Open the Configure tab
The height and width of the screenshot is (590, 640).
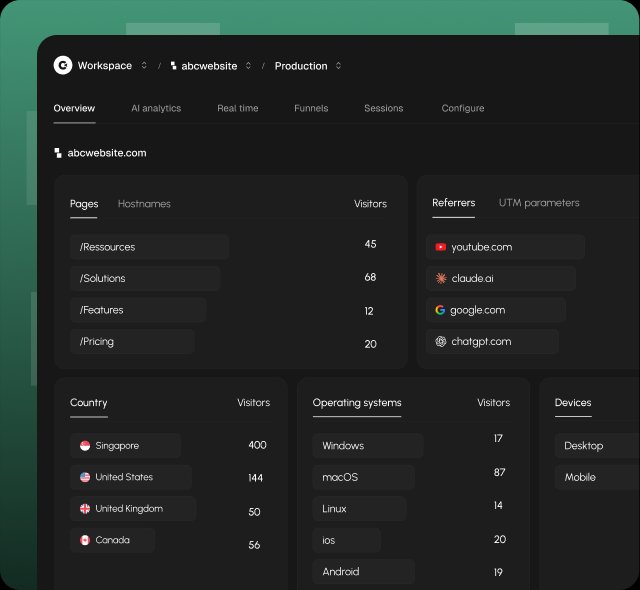(463, 108)
